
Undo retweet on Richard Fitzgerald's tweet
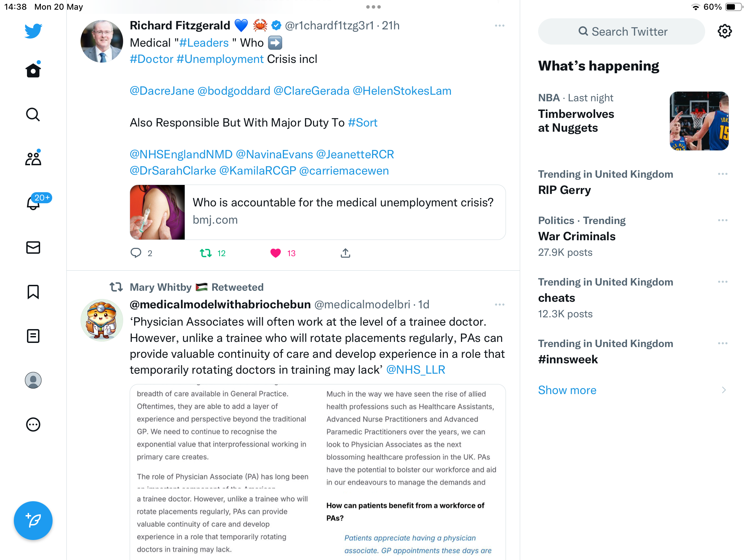pos(206,253)
